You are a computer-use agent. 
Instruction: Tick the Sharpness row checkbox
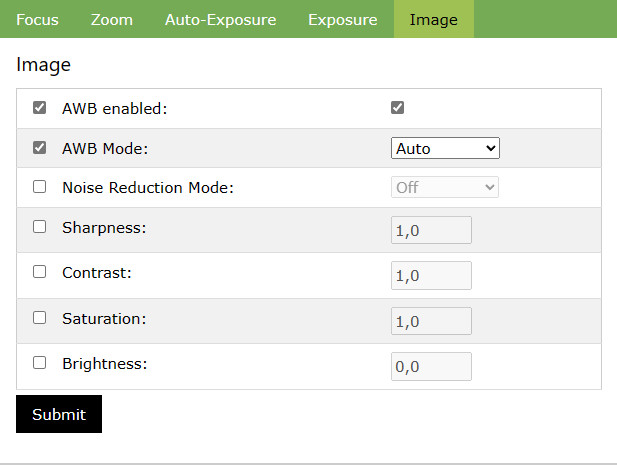[x=40, y=227]
